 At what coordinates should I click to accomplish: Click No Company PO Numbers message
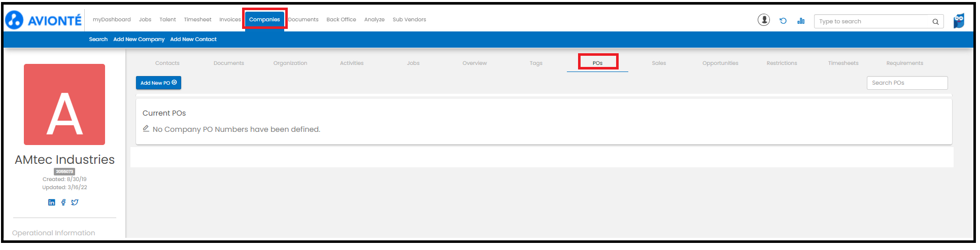pyautogui.click(x=236, y=129)
